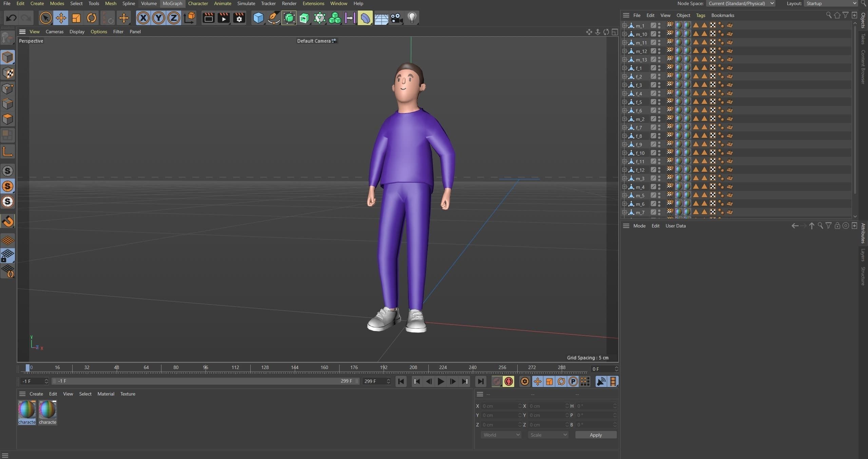This screenshot has width=868, height=459.
Task: Expand the f_1 object hierarchy
Action: (x=624, y=68)
